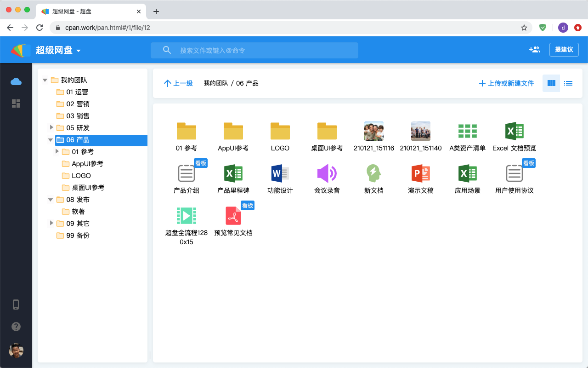
Task: Expand the 05 研发 tree folder
Action: pyautogui.click(x=52, y=127)
